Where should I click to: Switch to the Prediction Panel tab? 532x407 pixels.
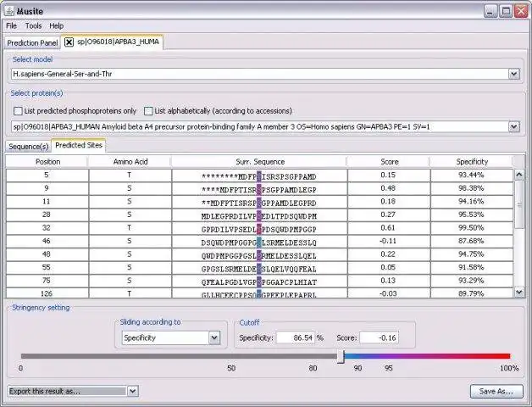[32, 42]
